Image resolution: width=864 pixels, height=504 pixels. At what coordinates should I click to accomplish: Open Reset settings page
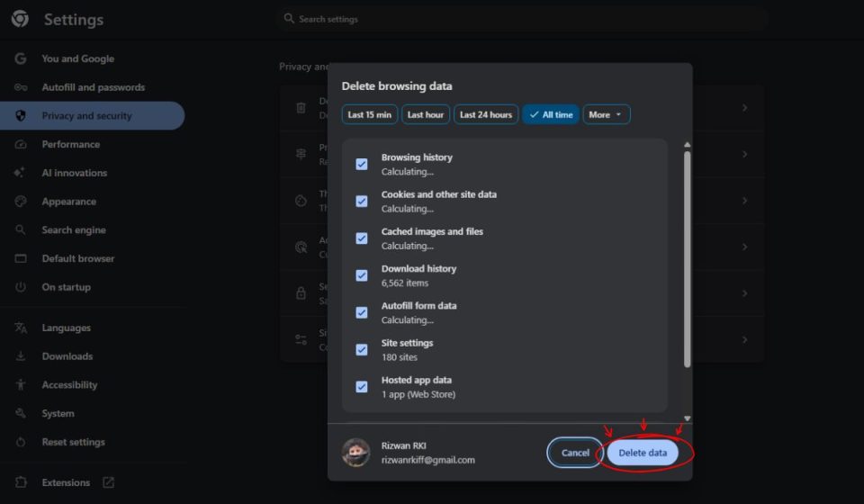pyautogui.click(x=73, y=442)
